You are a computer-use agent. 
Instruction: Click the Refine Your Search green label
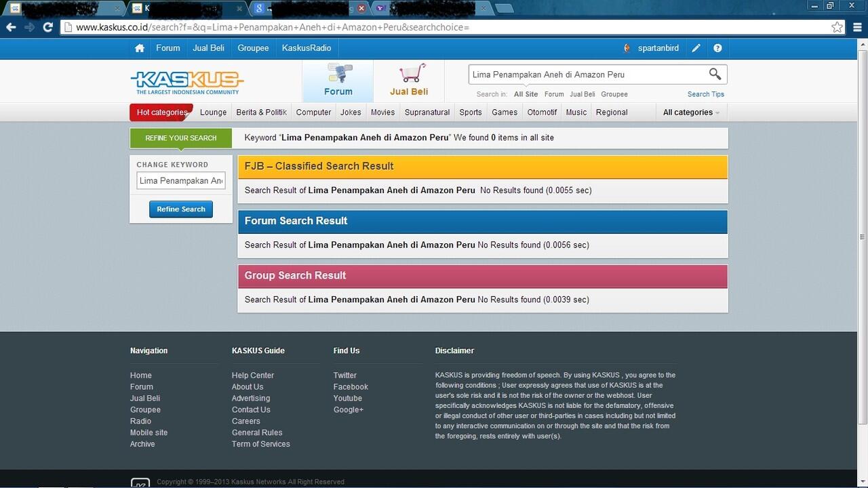click(x=181, y=138)
